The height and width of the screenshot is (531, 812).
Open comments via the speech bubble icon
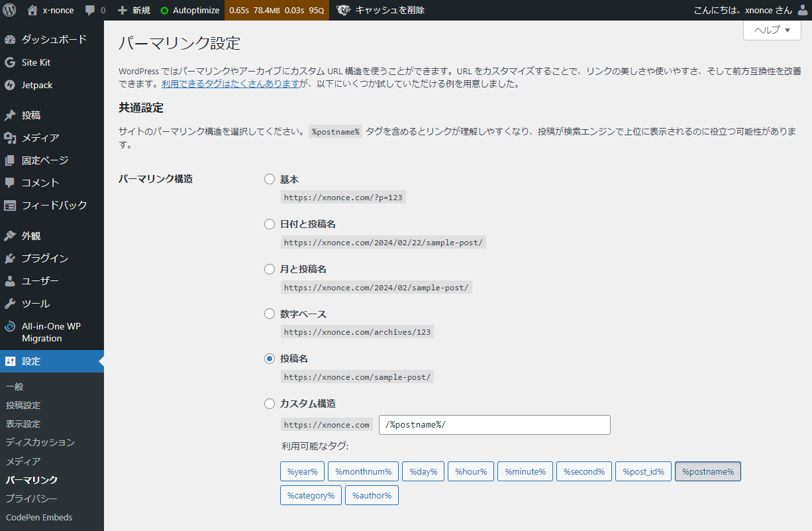91,10
